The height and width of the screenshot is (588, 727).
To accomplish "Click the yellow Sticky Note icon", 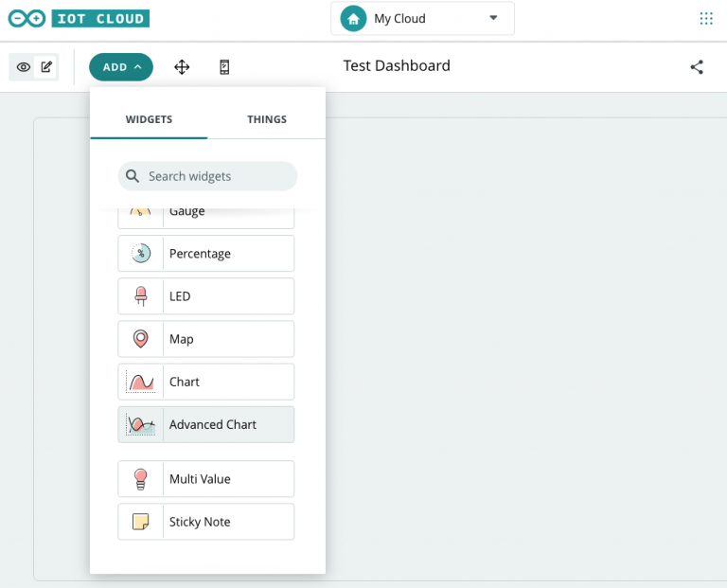I will (140, 522).
